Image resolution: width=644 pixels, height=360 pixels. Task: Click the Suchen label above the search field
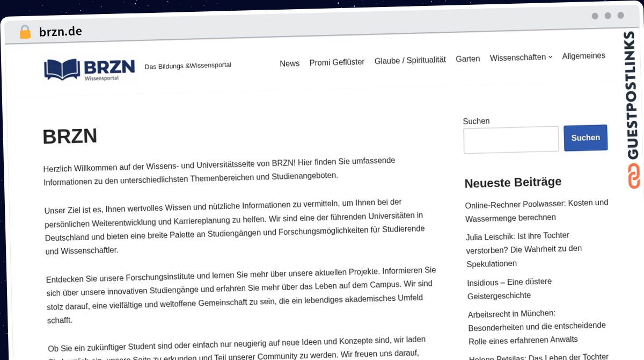476,121
